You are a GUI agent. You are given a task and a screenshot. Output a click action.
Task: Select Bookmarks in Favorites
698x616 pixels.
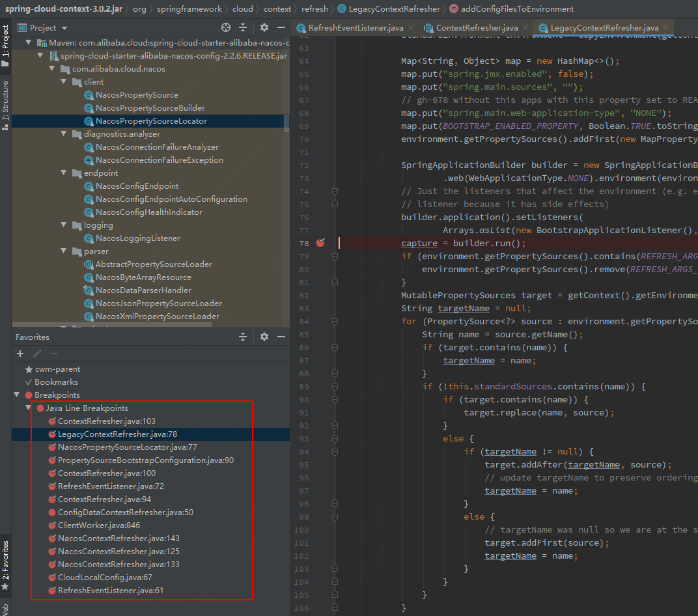coord(56,382)
